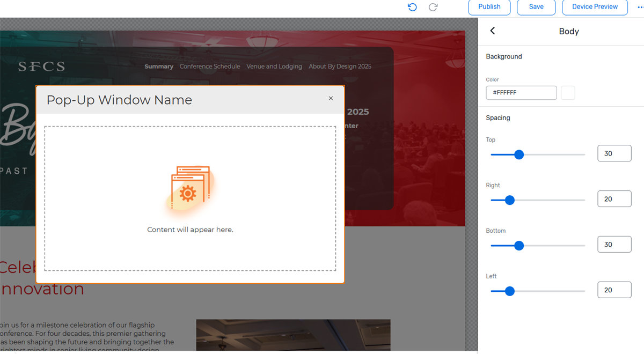Click the background Color hex field
Viewport: 644px width, 354px height.
(x=521, y=93)
